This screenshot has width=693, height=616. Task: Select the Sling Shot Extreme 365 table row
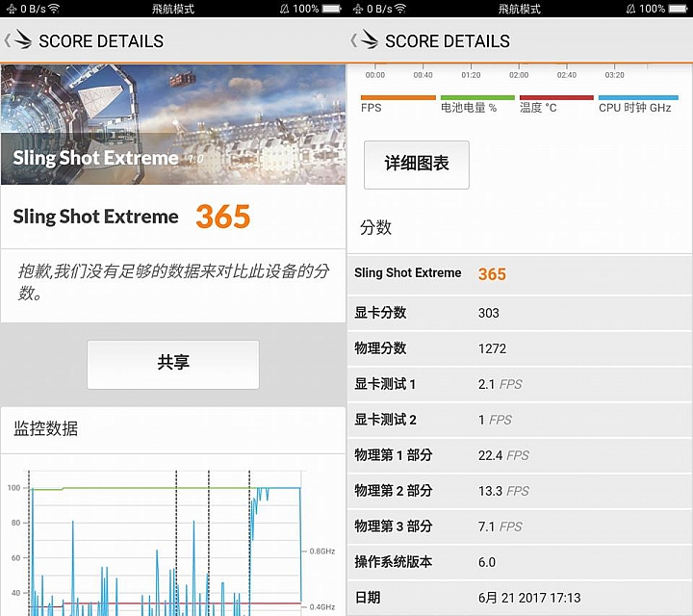point(520,274)
